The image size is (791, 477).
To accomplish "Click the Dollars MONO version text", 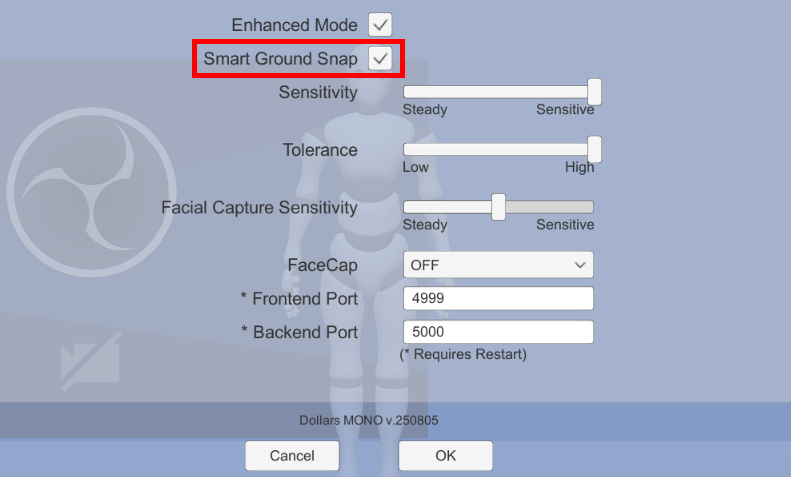I will (x=368, y=421).
